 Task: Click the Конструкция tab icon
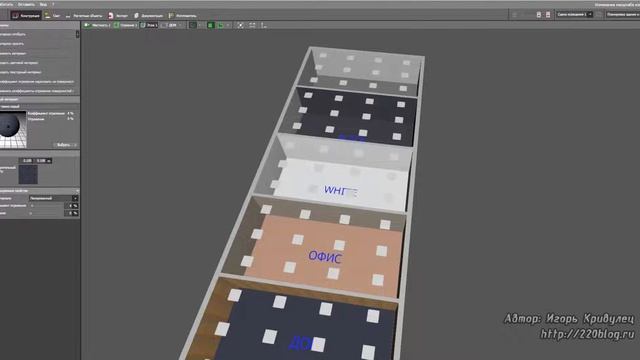click(16, 16)
